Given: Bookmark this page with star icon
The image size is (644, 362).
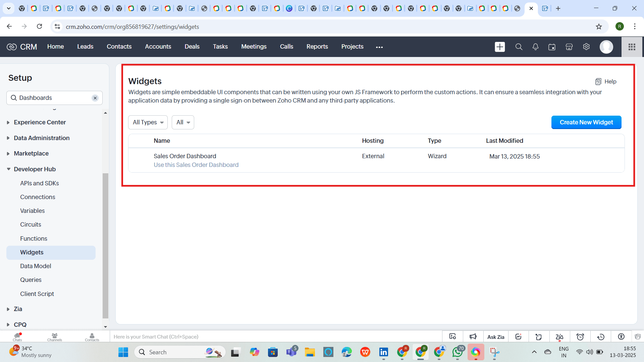Looking at the screenshot, I should tap(599, 26).
